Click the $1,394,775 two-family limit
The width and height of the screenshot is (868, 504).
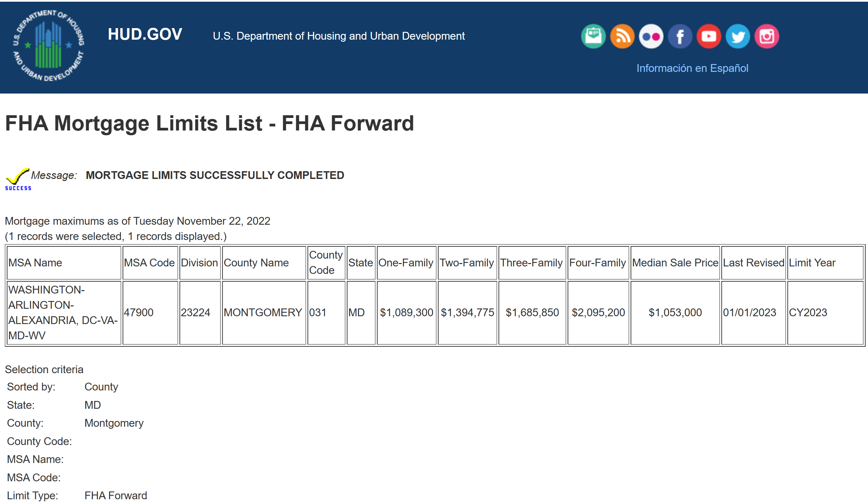pos(467,313)
